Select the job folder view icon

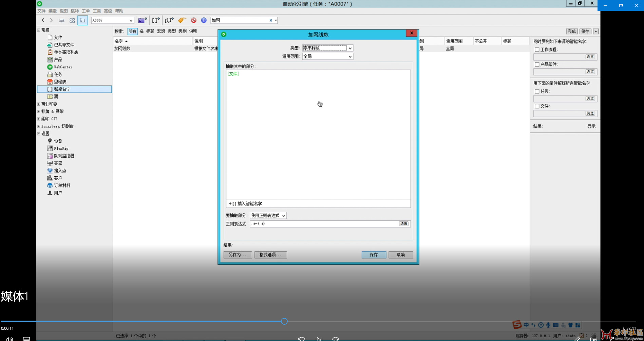(82, 20)
